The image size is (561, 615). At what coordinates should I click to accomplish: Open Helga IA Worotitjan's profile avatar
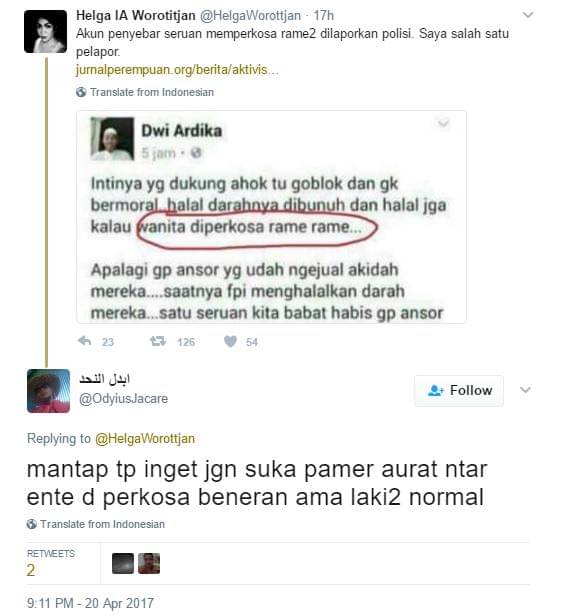[x=45, y=31]
